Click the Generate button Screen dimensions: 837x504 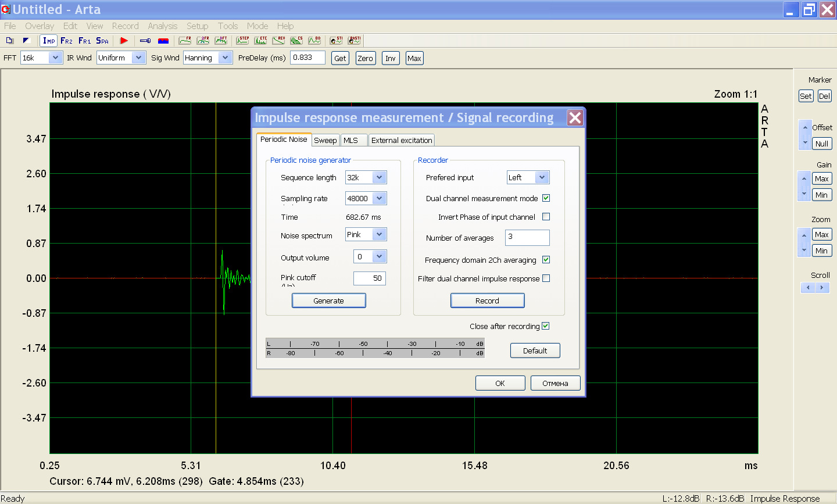point(328,301)
